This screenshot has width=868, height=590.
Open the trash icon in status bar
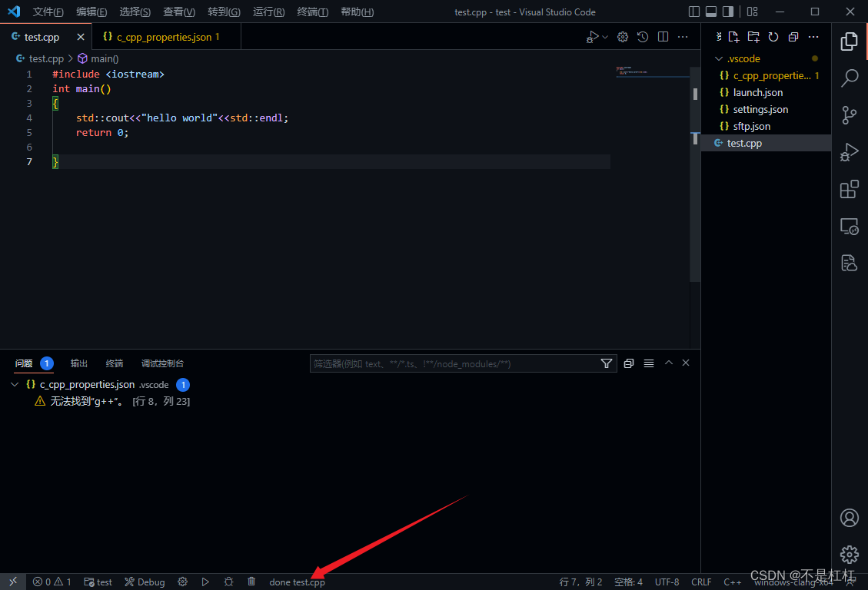click(x=251, y=582)
